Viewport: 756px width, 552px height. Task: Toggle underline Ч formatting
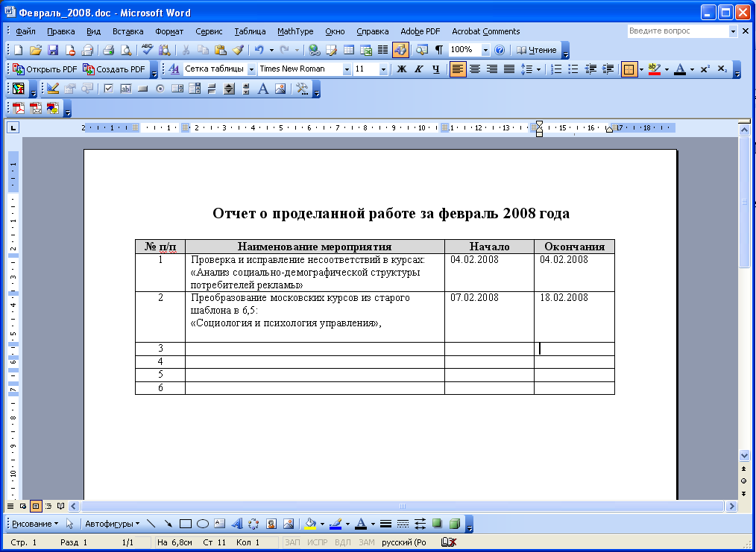436,69
